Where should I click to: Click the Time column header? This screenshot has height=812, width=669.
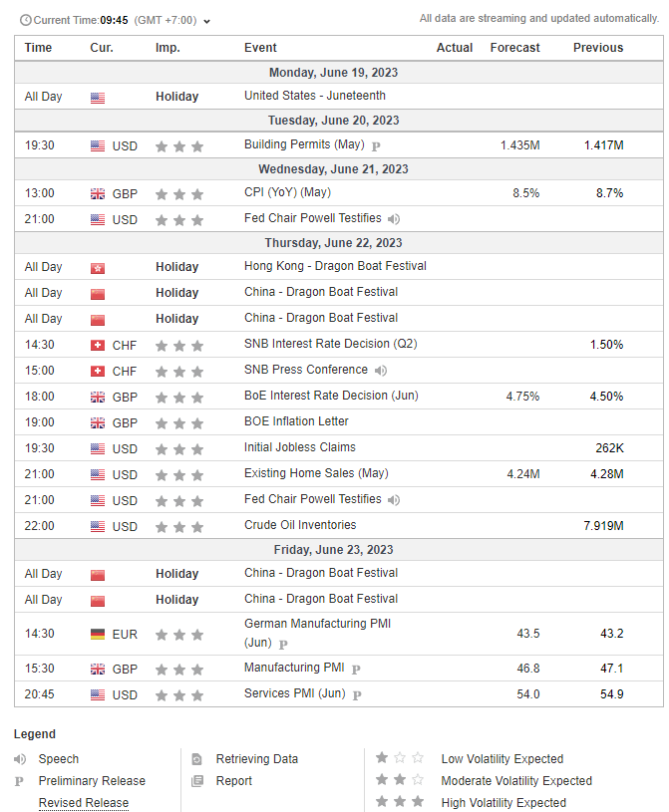pos(38,48)
